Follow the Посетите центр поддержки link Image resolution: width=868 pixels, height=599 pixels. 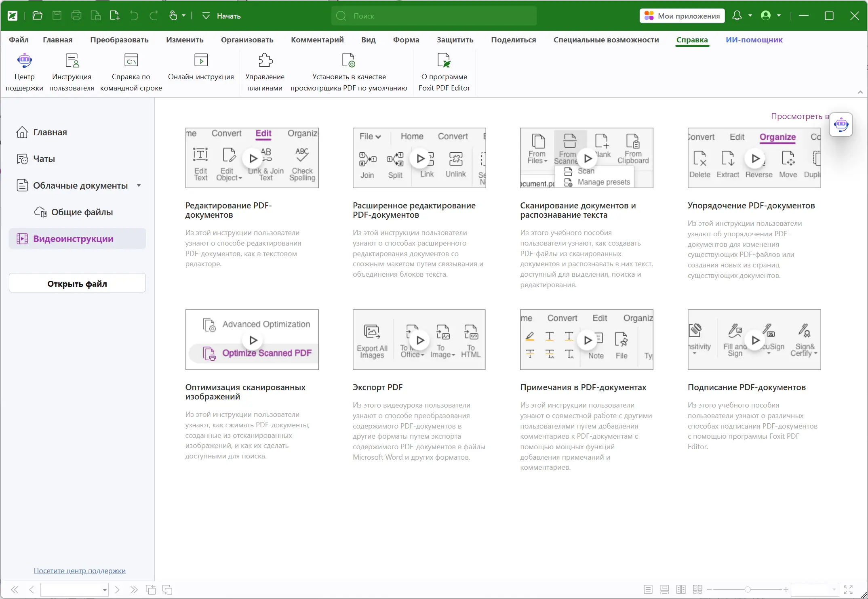pyautogui.click(x=80, y=571)
